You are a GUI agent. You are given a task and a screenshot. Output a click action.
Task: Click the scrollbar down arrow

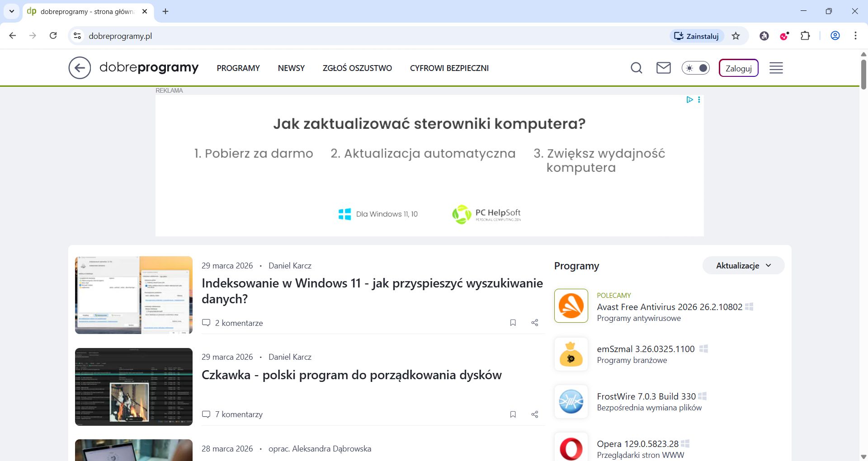coord(863,456)
